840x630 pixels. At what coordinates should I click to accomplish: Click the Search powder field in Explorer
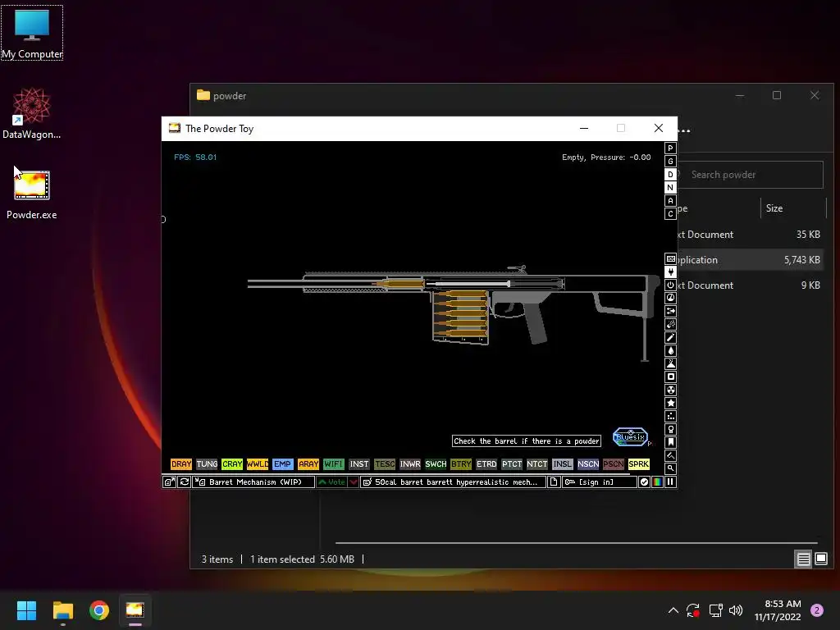click(750, 175)
